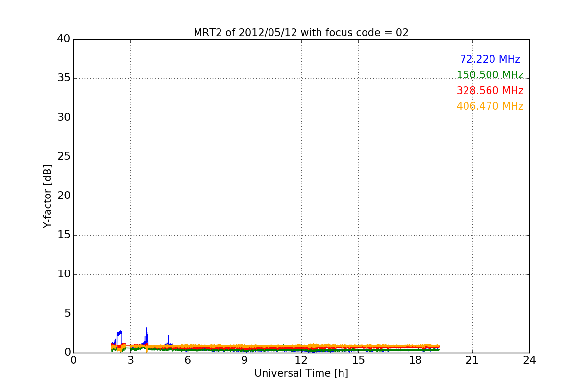The image size is (588, 392).
Task: Click the x-axis tick label 3
Action: 130,360
